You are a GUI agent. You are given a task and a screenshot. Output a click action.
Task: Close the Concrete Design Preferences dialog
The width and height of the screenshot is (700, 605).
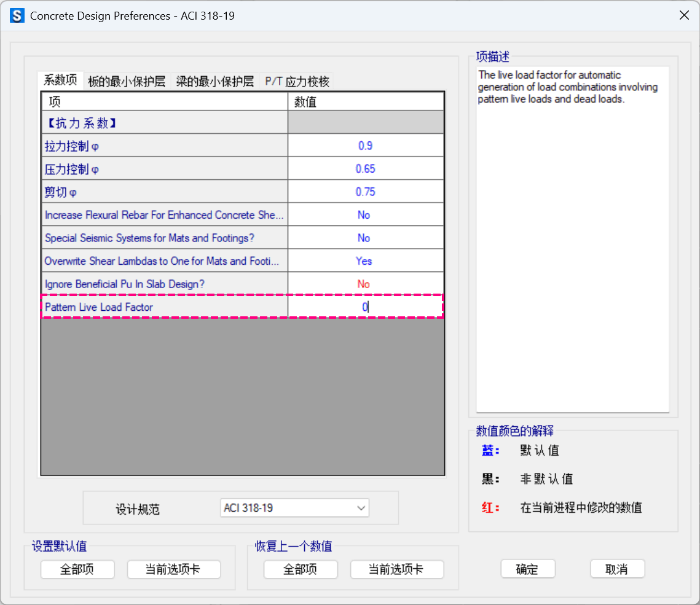click(684, 15)
